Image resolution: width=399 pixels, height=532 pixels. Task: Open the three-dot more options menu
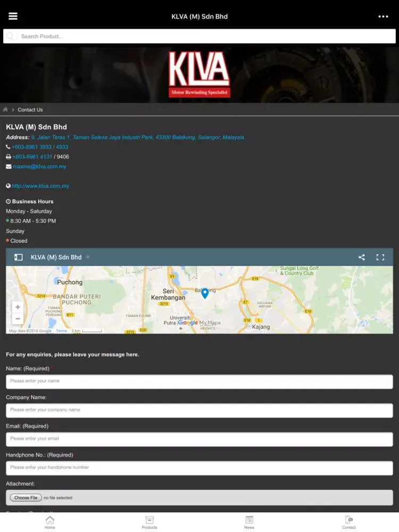pyautogui.click(x=383, y=16)
